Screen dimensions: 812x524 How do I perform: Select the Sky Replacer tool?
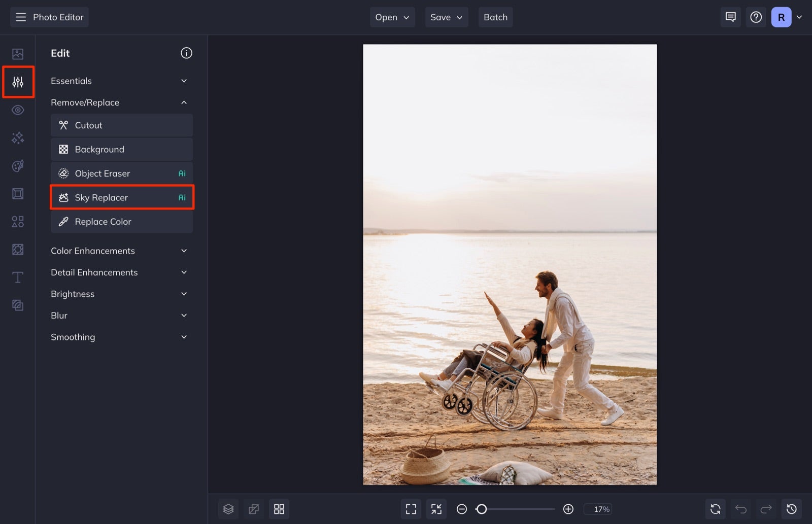tap(122, 197)
